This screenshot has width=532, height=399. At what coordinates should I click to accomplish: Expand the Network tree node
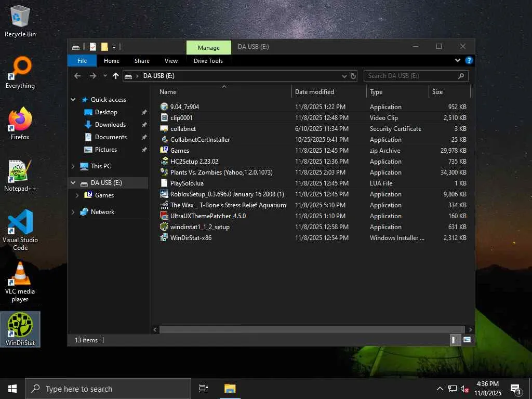[x=73, y=212]
